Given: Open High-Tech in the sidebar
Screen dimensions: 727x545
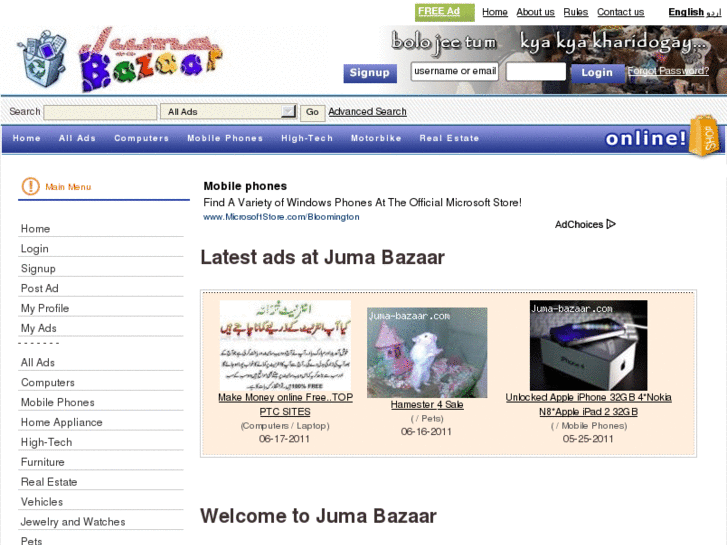Looking at the screenshot, I should (46, 442).
